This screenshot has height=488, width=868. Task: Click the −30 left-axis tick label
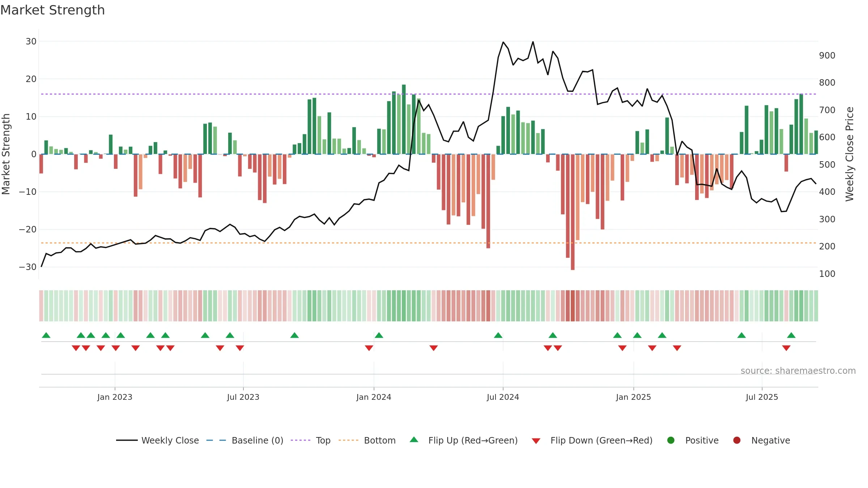coord(28,267)
